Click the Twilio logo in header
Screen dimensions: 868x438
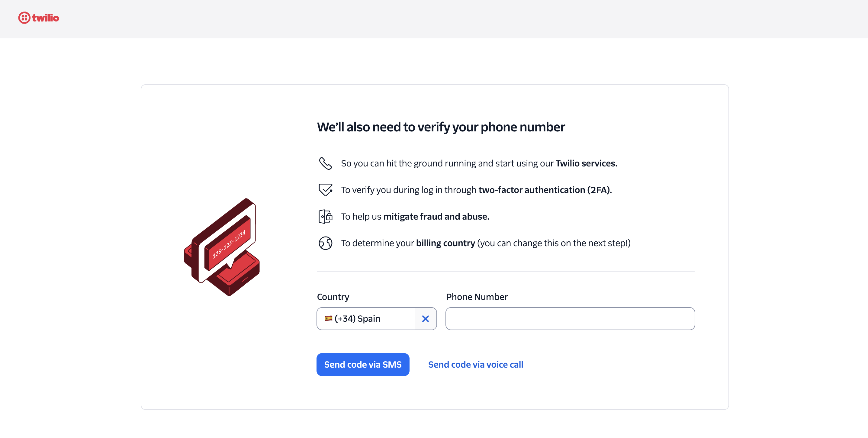[39, 18]
